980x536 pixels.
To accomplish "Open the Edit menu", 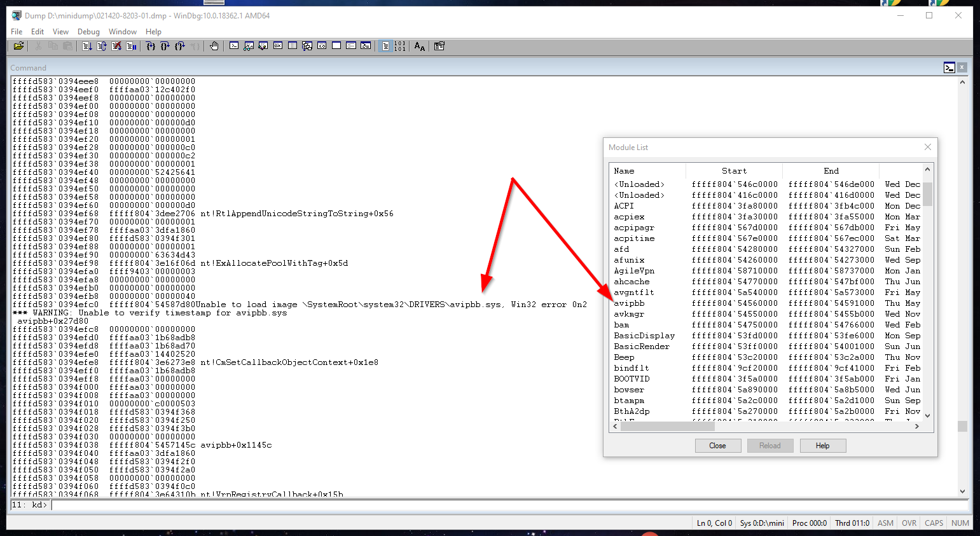I will tap(38, 32).
